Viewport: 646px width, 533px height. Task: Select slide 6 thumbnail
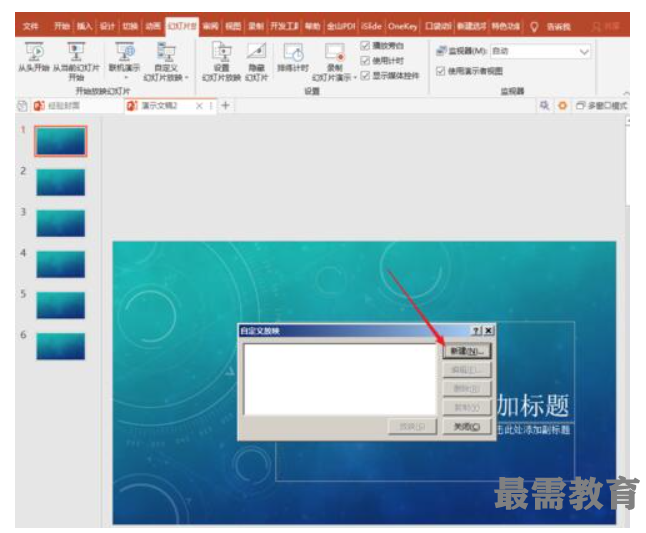click(x=61, y=346)
